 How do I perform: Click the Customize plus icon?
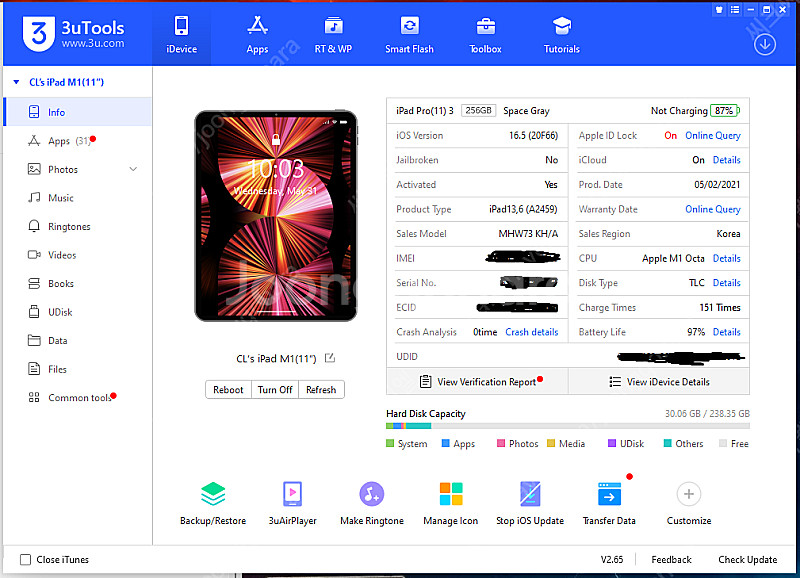[688, 494]
